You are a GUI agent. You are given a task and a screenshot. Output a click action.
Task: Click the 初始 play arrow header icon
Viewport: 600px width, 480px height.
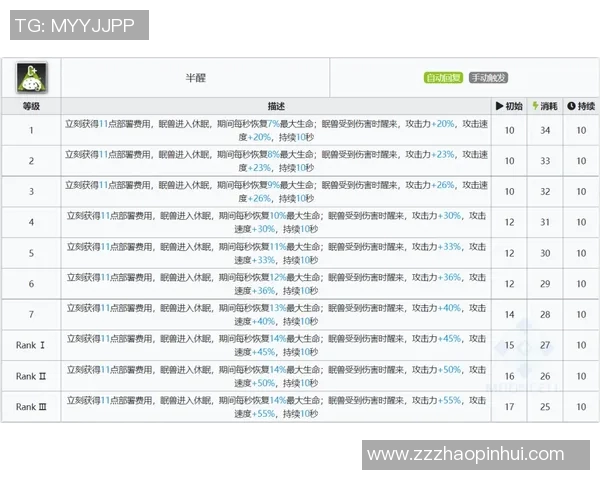499,106
